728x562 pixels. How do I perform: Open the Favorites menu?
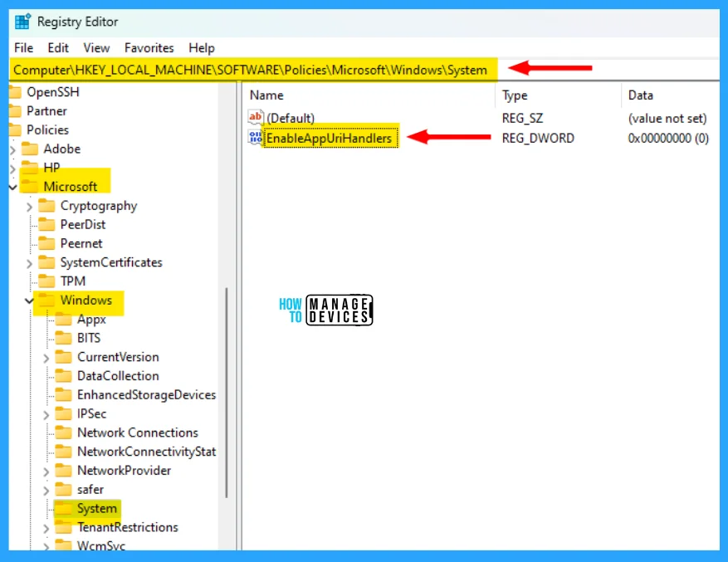tap(149, 48)
